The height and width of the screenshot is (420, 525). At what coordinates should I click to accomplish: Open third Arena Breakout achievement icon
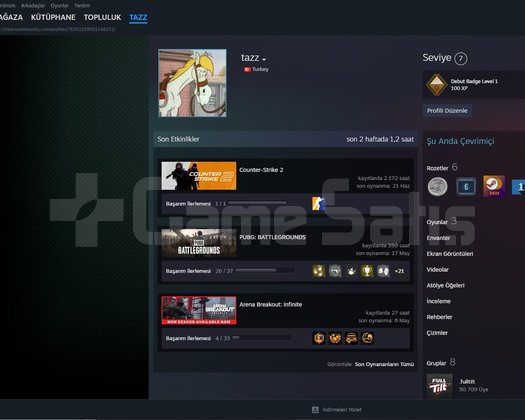tap(351, 338)
